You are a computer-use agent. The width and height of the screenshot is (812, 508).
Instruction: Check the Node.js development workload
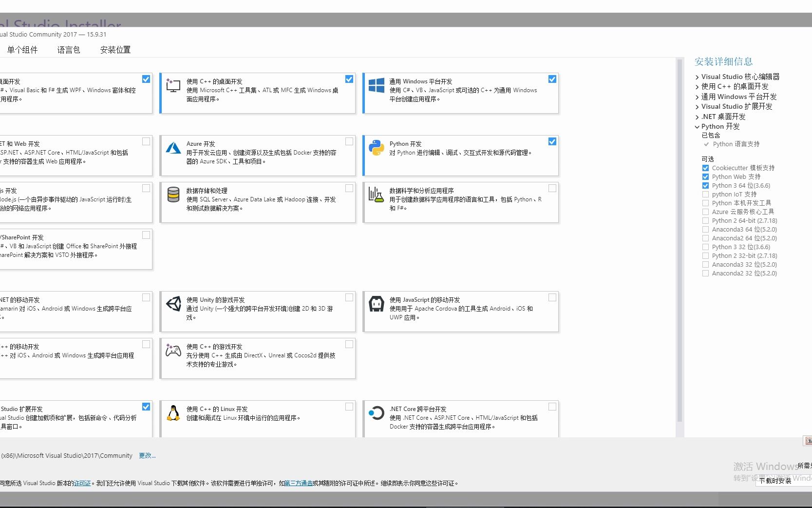146,188
